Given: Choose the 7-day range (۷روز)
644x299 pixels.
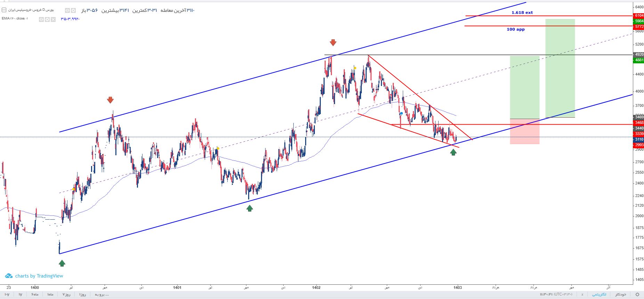Looking at the screenshot, I should 66,295.
